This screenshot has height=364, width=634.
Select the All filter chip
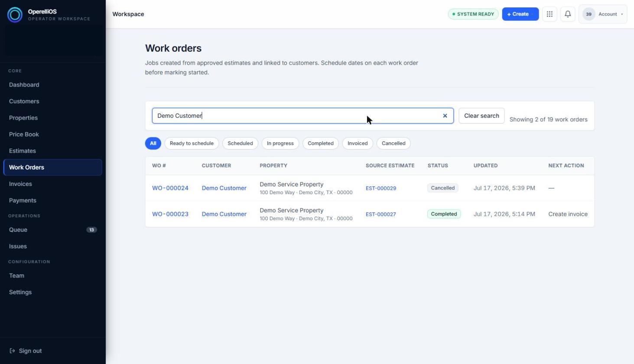click(153, 143)
